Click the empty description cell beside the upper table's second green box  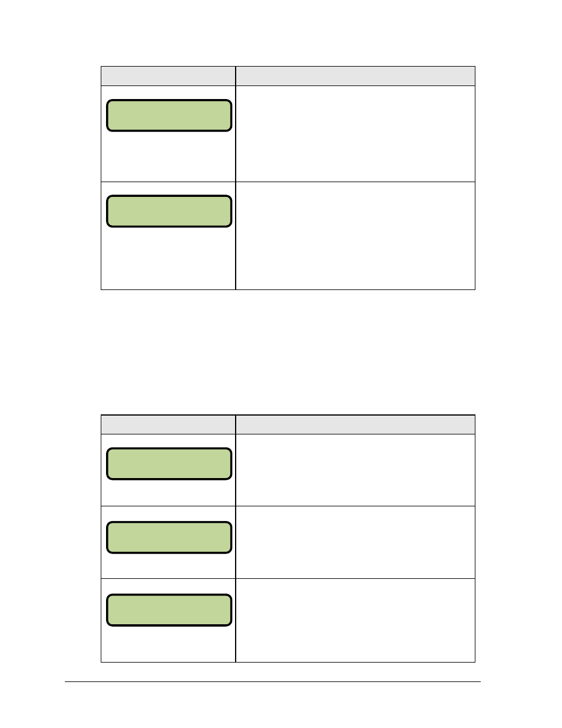point(355,236)
